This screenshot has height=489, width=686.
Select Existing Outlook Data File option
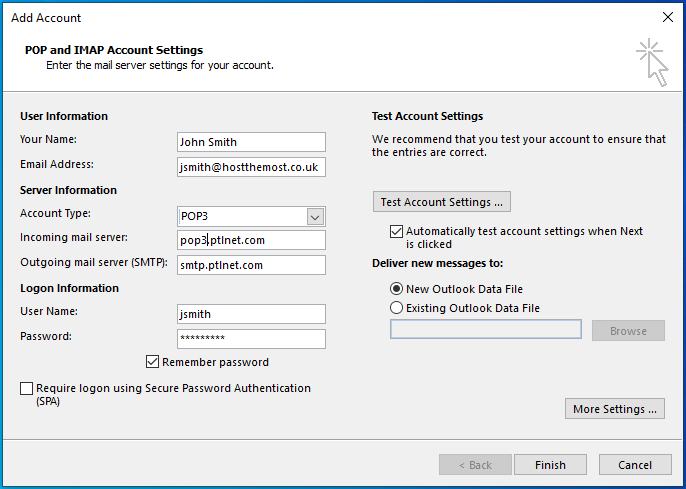coord(397,308)
